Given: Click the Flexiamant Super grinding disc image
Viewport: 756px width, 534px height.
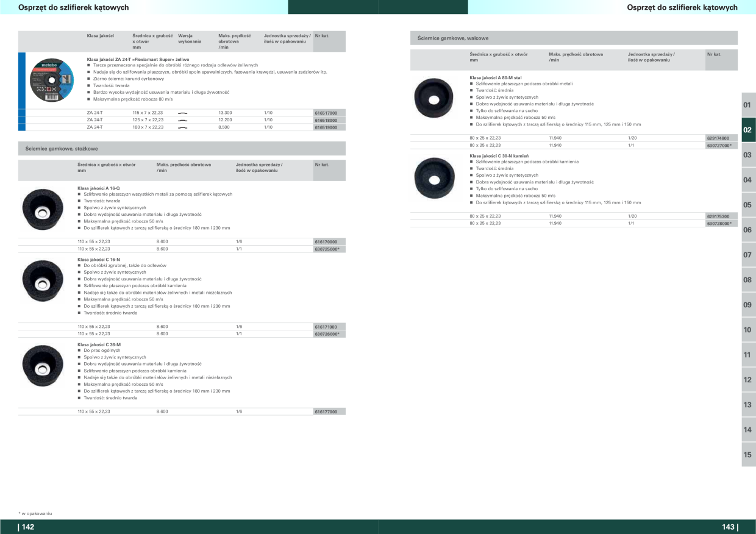Looking at the screenshot, I should (x=52, y=82).
